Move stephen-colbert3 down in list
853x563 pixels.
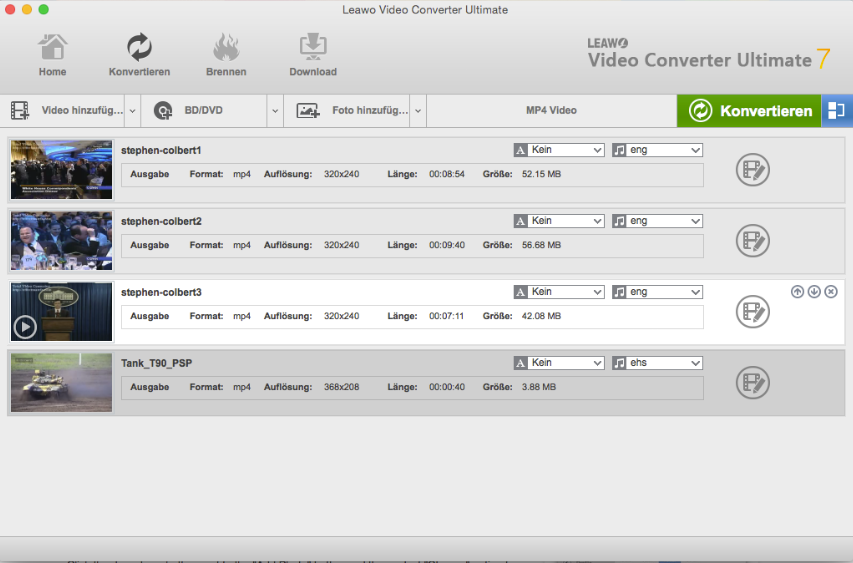tap(814, 291)
